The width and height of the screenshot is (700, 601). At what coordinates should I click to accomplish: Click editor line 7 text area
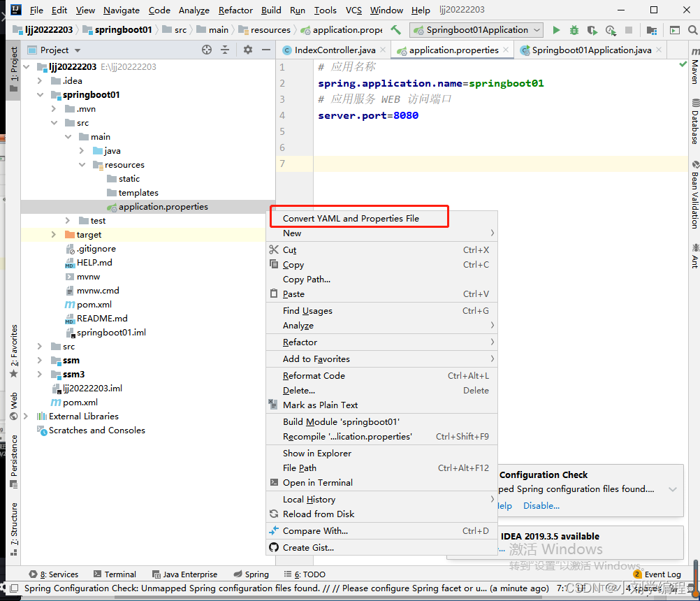500,164
